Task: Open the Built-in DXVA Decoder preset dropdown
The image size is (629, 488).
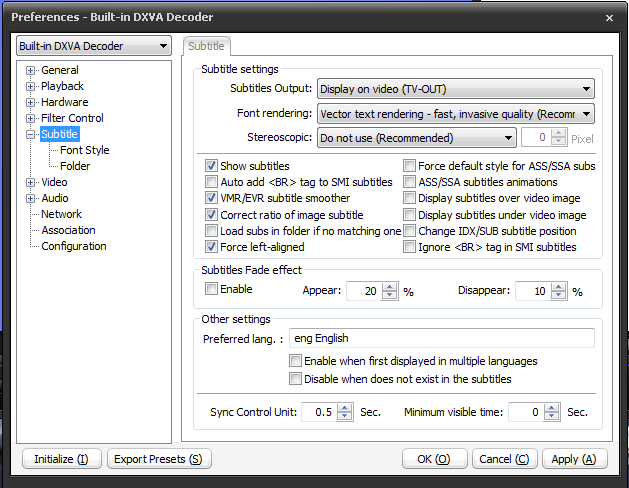Action: (163, 47)
